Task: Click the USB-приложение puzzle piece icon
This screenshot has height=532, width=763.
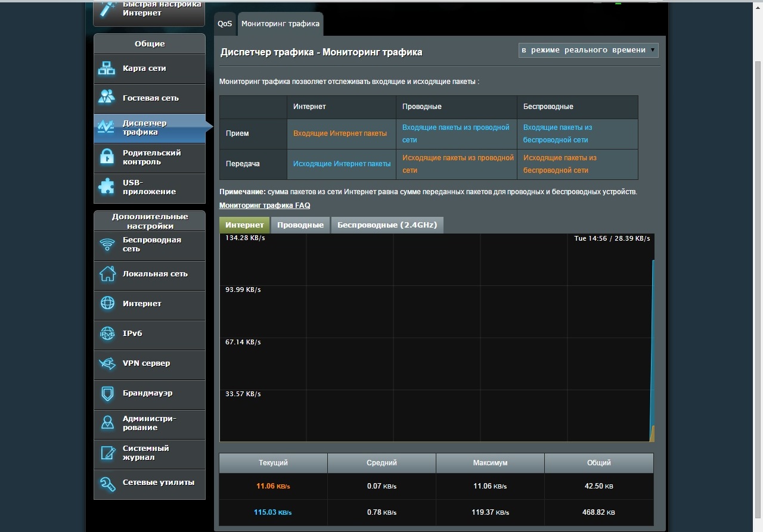Action: [x=107, y=187]
